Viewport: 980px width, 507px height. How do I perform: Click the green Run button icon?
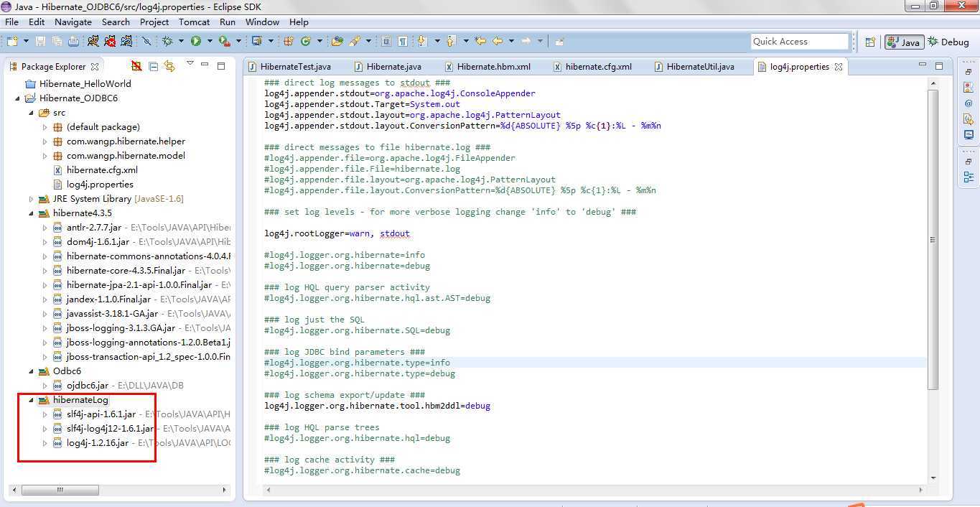(195, 42)
